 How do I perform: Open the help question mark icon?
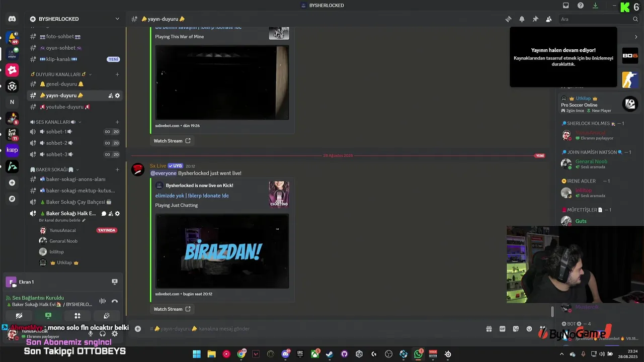pyautogui.click(x=581, y=6)
